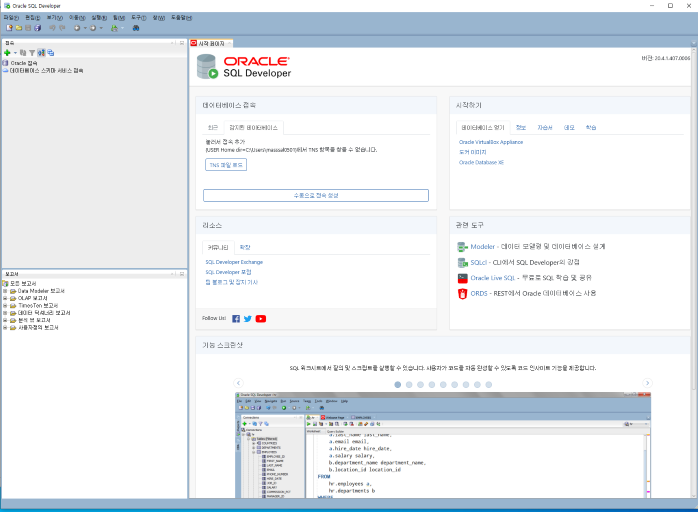Screen dimensions: 698x512
Task: Select the Oracle 접속 tree item
Action: pos(20,63)
